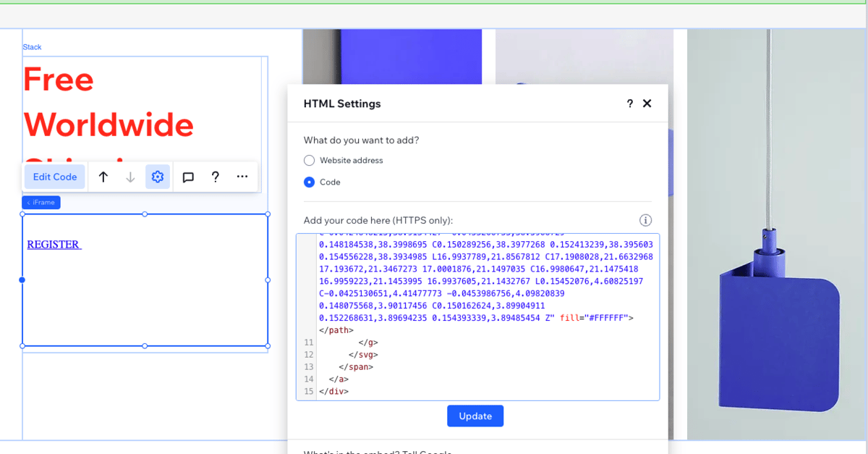Open settings via the gear icon

158,177
